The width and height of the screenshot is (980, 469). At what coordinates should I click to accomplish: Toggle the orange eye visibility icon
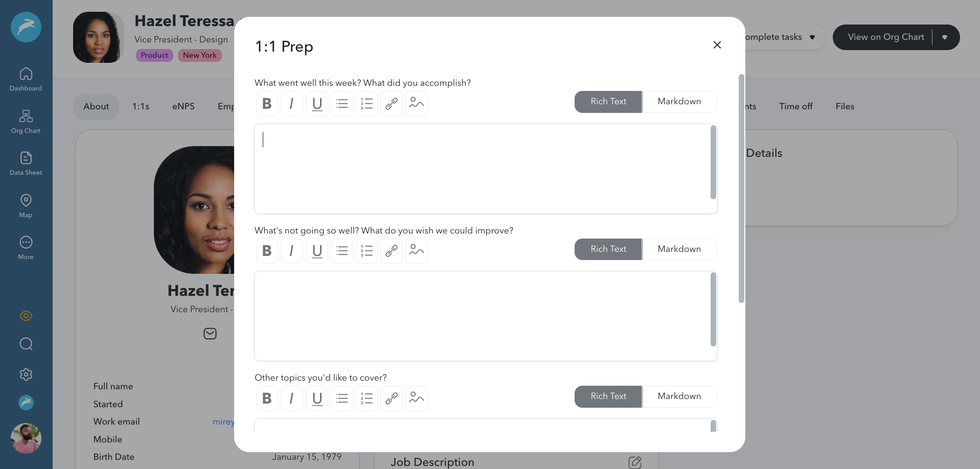(26, 316)
